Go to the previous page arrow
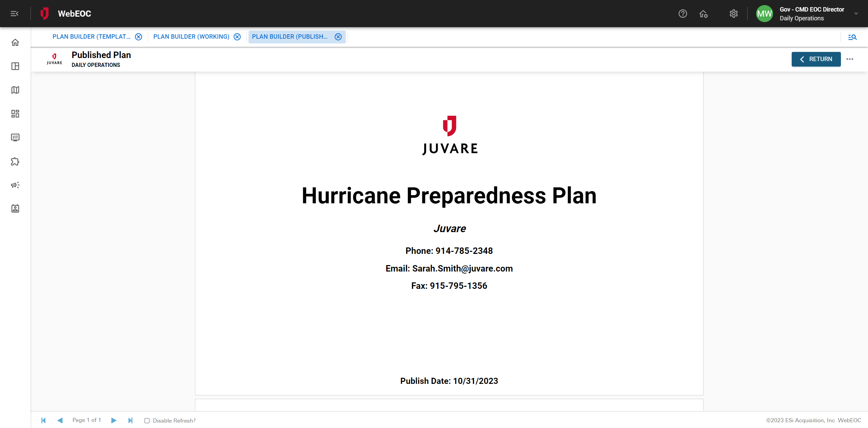The height and width of the screenshot is (428, 868). pyautogui.click(x=60, y=421)
